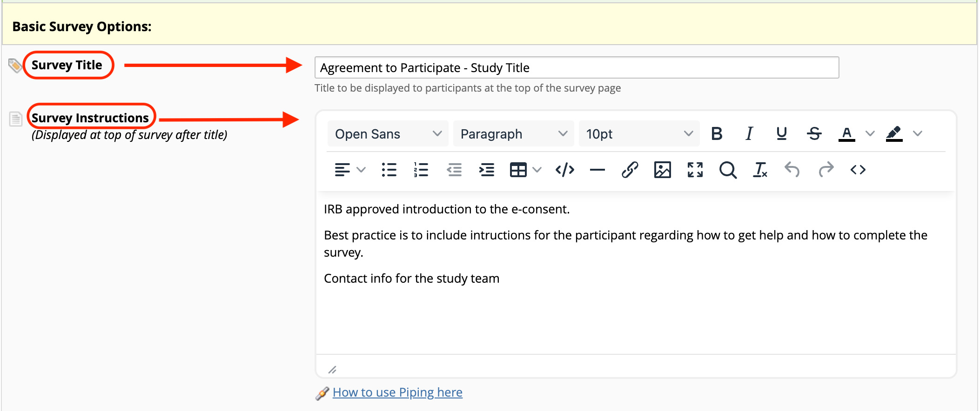The width and height of the screenshot is (980, 411).
Task: Open the text color picker arrow
Action: (870, 134)
